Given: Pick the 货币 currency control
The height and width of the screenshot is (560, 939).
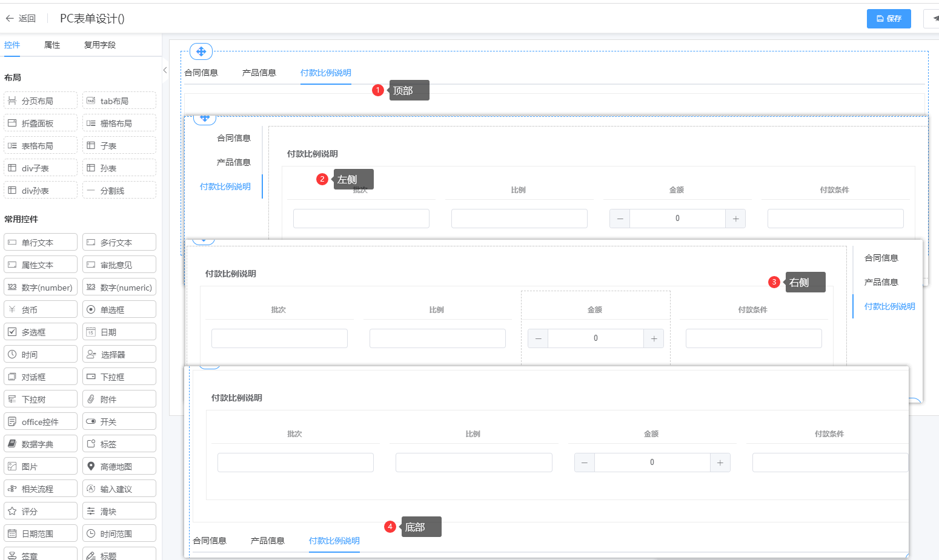Looking at the screenshot, I should (x=40, y=310).
